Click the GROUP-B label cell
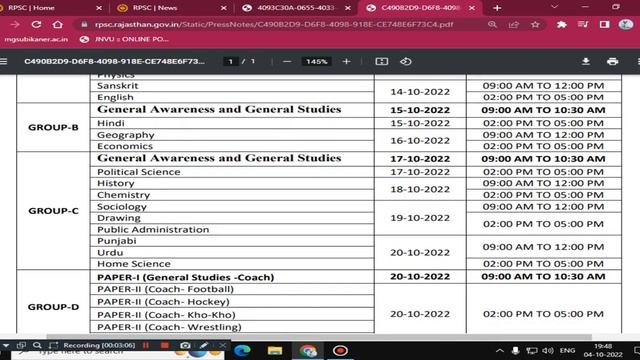This screenshot has height=360, width=640. pyautogui.click(x=53, y=127)
